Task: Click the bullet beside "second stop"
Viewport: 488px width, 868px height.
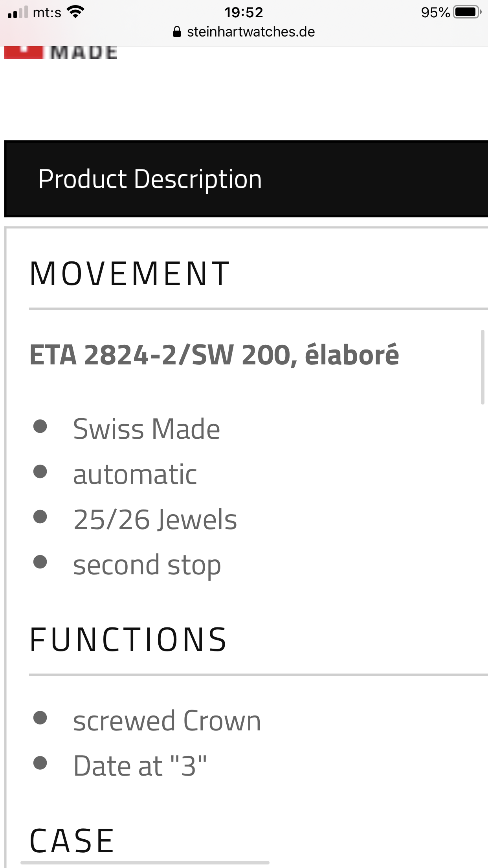Action: point(40,562)
